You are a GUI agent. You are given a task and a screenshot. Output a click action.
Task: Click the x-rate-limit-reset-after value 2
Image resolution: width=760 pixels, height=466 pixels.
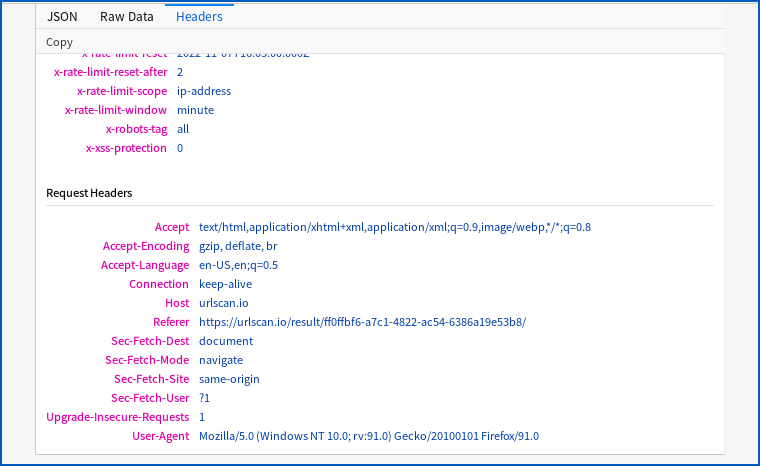tap(180, 72)
